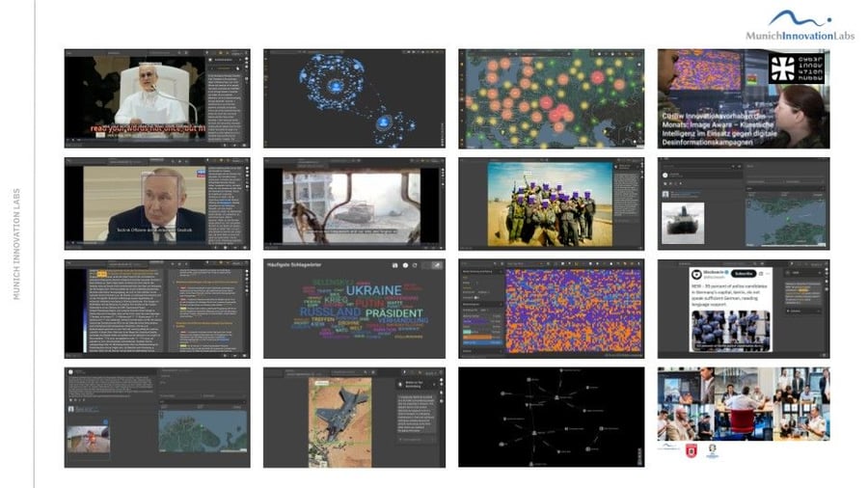This screenshot has width=868, height=488.
Task: Click the Munich Innovation Labs logo
Action: [800, 26]
